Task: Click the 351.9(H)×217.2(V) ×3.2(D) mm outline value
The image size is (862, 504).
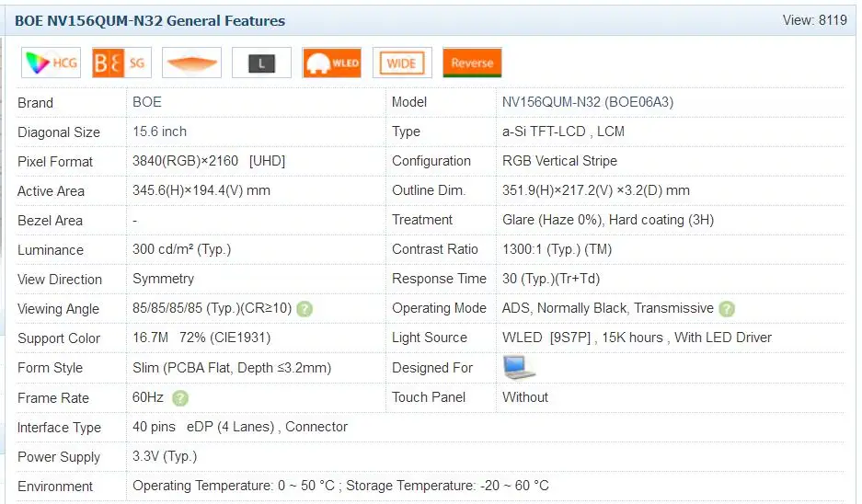Action: tap(596, 190)
